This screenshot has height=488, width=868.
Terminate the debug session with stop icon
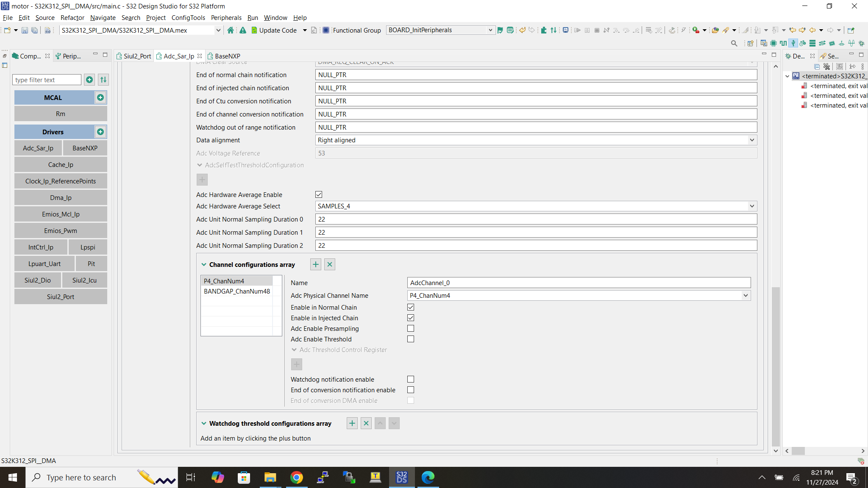click(596, 30)
